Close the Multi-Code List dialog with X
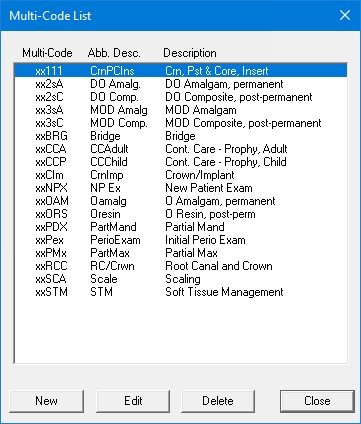 point(345,15)
